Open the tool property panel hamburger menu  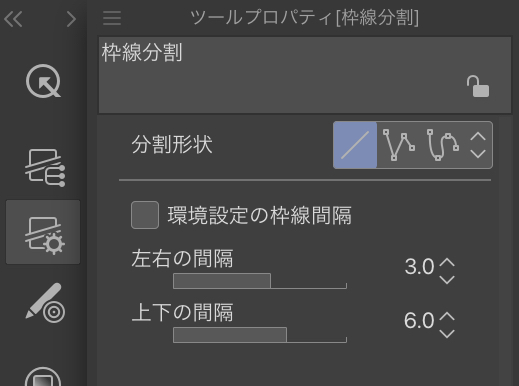pos(112,18)
